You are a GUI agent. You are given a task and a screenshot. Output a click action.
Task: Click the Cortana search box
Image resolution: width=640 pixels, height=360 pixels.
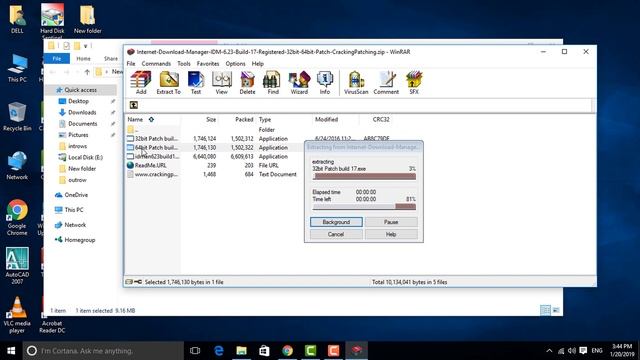point(103,351)
